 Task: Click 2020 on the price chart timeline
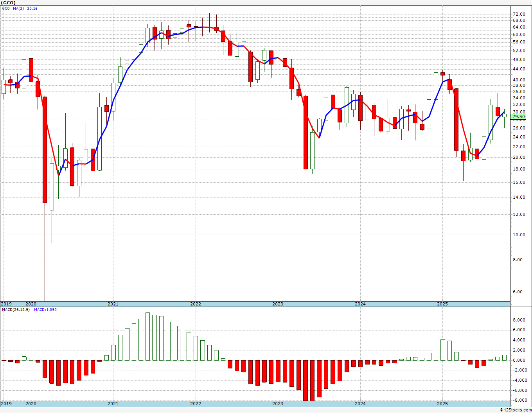(x=31, y=304)
